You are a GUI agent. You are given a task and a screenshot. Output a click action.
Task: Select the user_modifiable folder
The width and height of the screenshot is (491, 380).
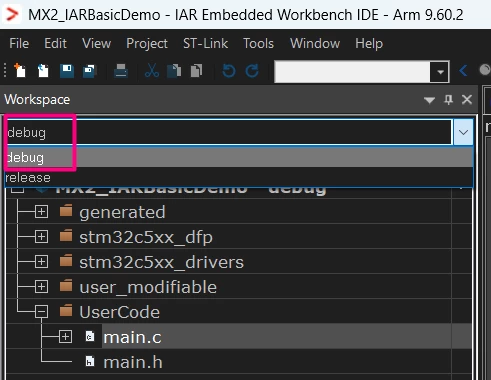148,287
